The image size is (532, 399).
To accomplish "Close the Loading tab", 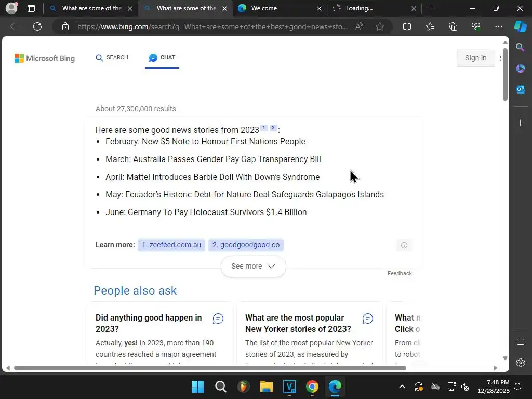I will pyautogui.click(x=414, y=8).
